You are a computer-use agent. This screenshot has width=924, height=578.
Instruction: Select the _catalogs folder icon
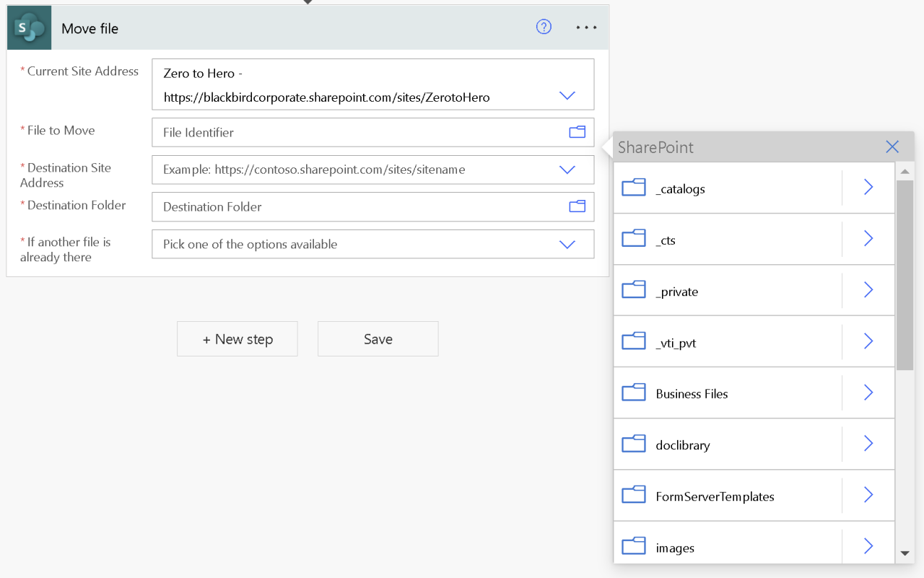tap(634, 188)
